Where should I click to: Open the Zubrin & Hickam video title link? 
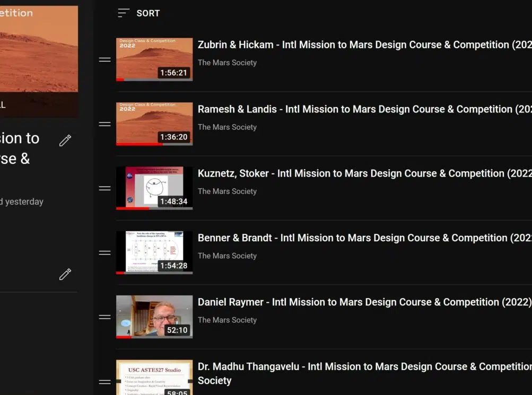pyautogui.click(x=365, y=45)
